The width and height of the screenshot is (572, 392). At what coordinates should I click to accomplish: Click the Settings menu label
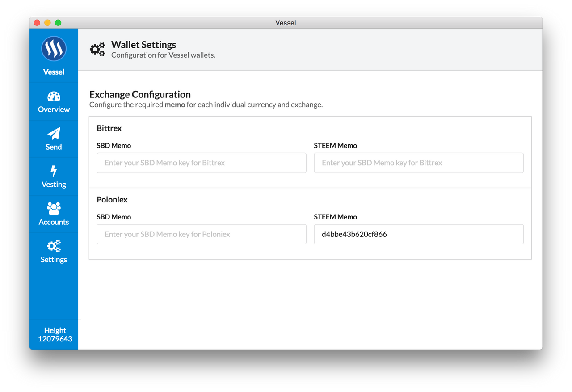[x=54, y=260]
